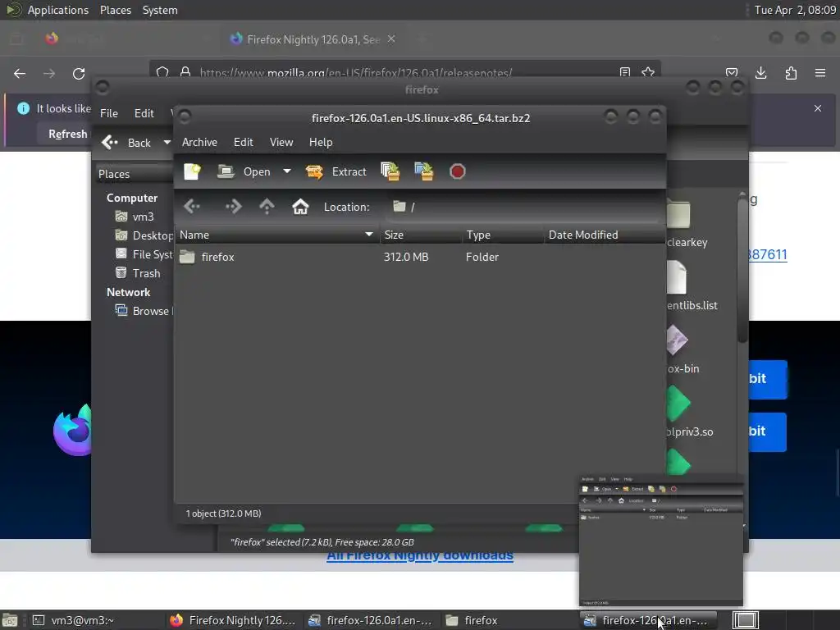Select Desktop in Places sidebar
Image resolution: width=840 pixels, height=630 pixels.
144,235
